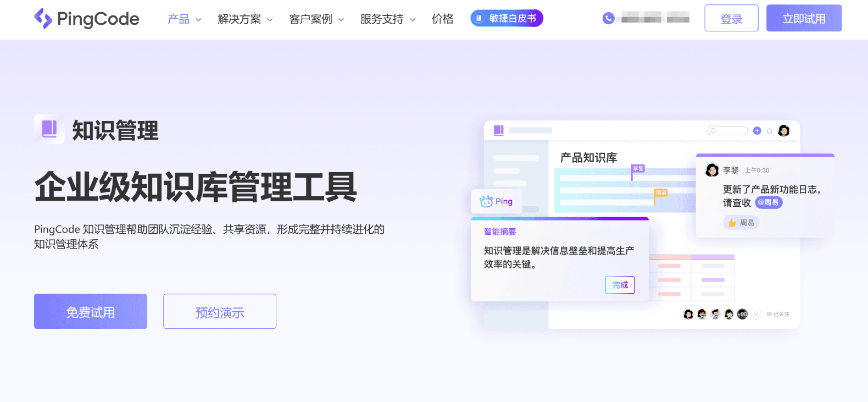
Task: Click the 智能摘要 heading
Action: [x=500, y=232]
